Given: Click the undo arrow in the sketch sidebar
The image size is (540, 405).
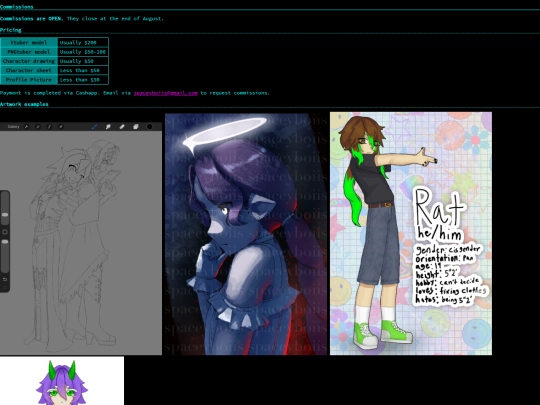Looking at the screenshot, I should point(5,279).
